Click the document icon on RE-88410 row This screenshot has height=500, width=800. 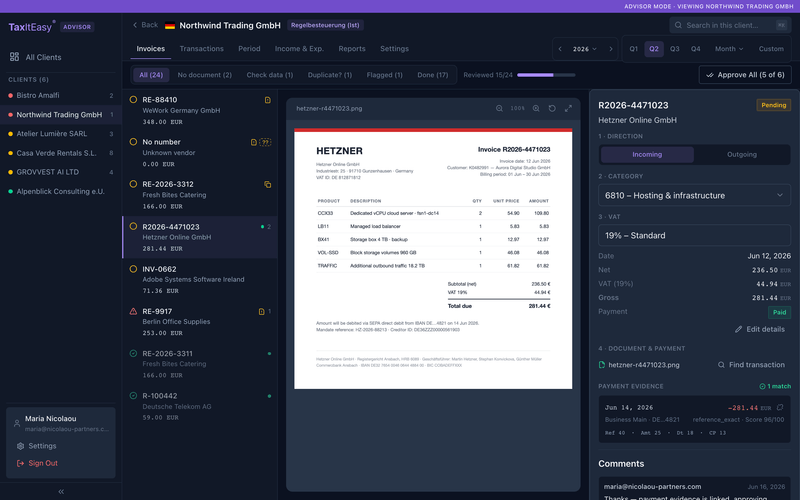[267, 100]
